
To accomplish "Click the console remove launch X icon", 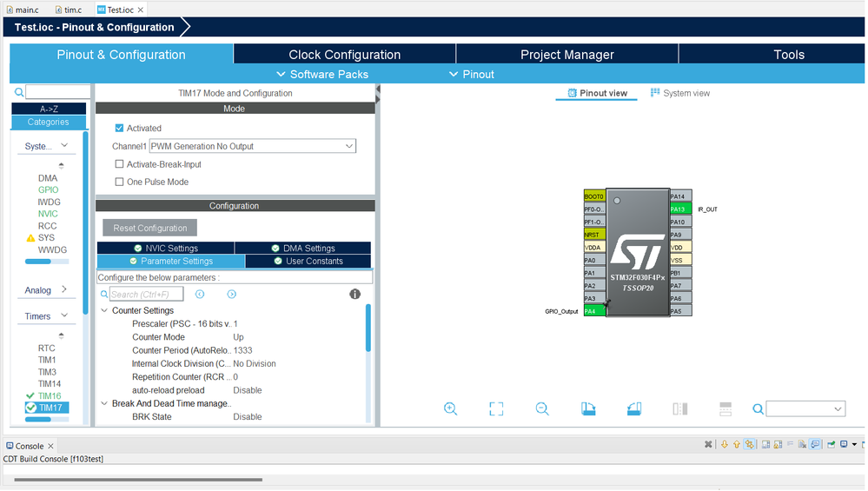I will pyautogui.click(x=708, y=444).
